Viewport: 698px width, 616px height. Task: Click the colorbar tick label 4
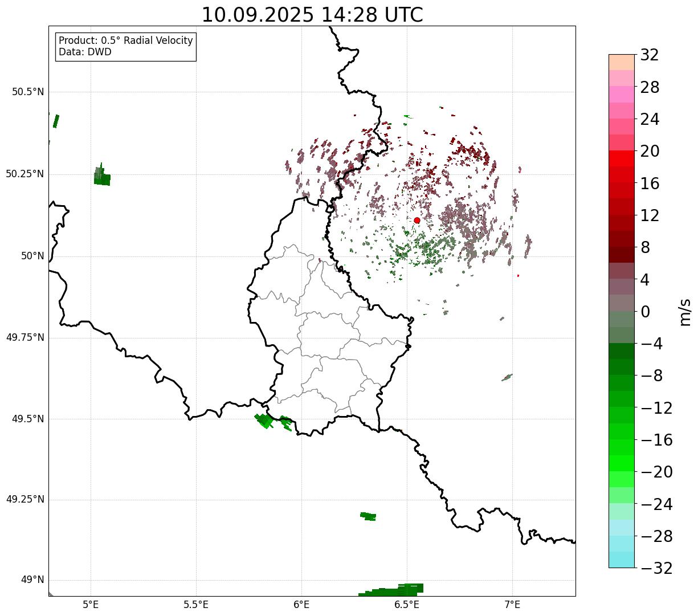click(645, 280)
